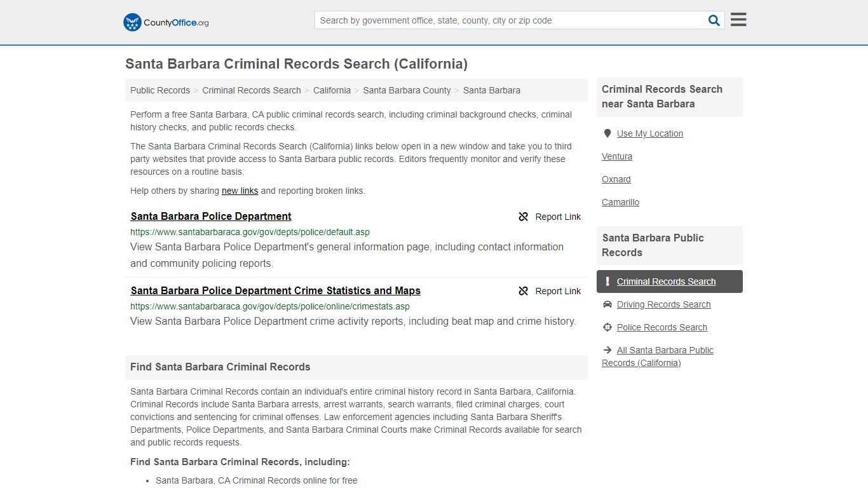
Task: Follow the 'new links' hyperlink
Action: pos(240,191)
